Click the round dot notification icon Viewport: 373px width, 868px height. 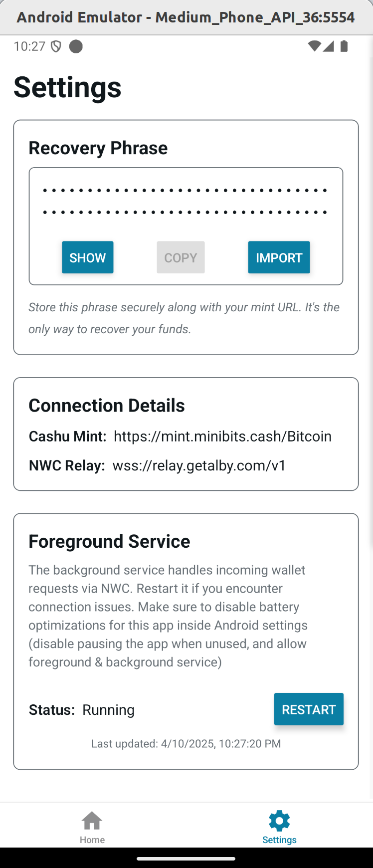tap(76, 46)
